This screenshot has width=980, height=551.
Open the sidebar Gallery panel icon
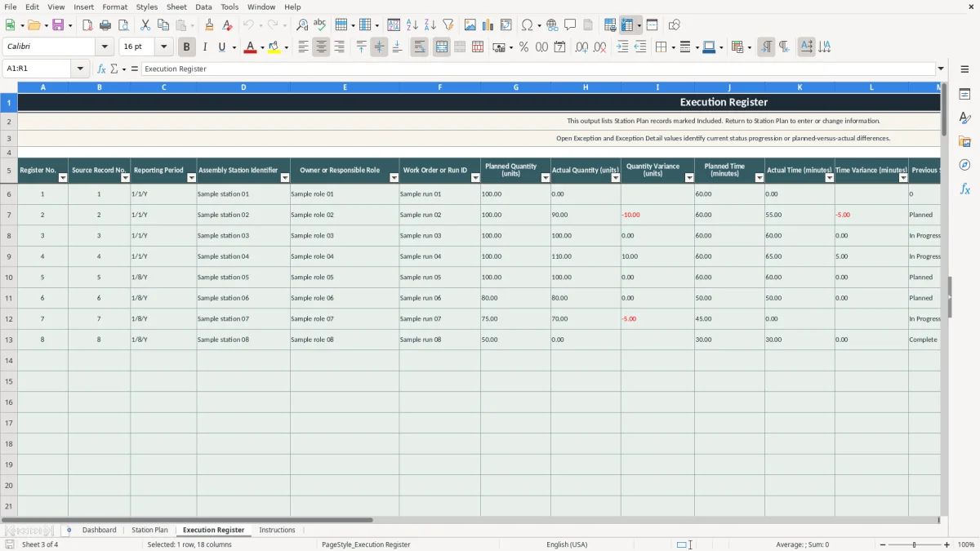964,142
